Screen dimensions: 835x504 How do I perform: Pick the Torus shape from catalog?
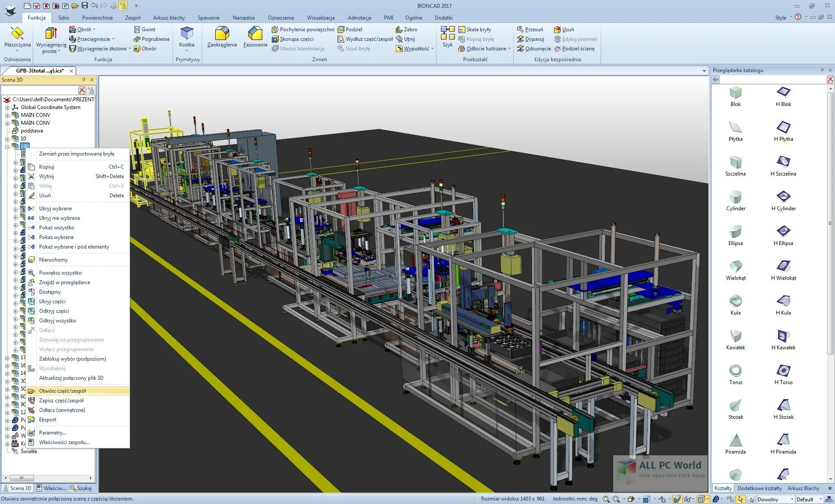735,374
